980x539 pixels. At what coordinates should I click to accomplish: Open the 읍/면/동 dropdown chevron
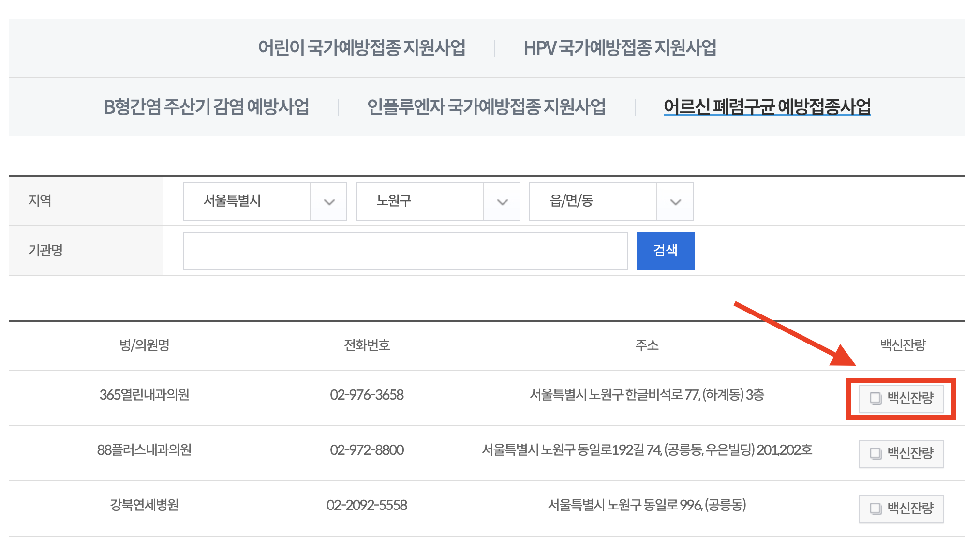click(675, 201)
